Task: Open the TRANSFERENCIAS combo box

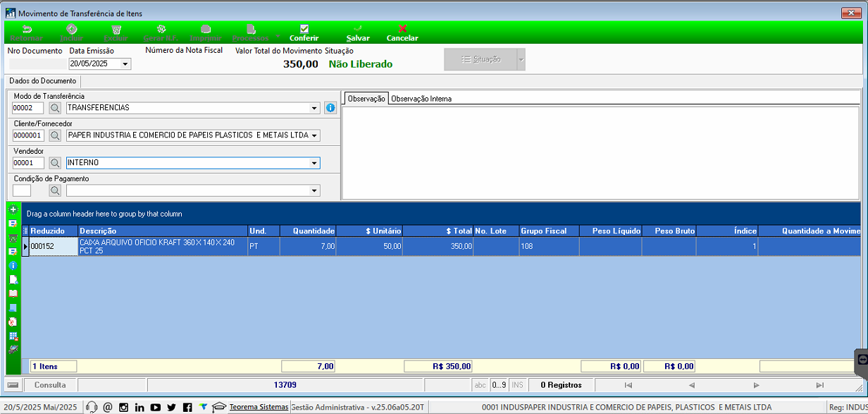Action: coord(314,108)
